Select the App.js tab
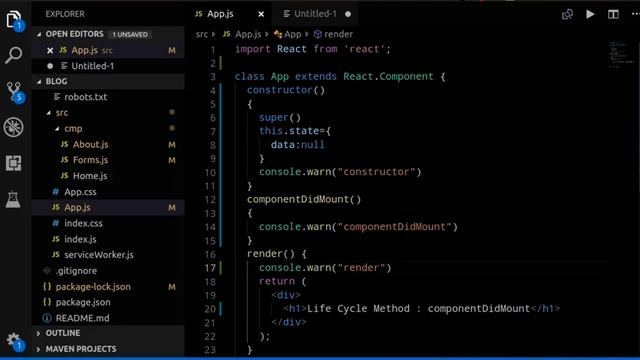Screen dimensions: 640x360 coord(220,14)
